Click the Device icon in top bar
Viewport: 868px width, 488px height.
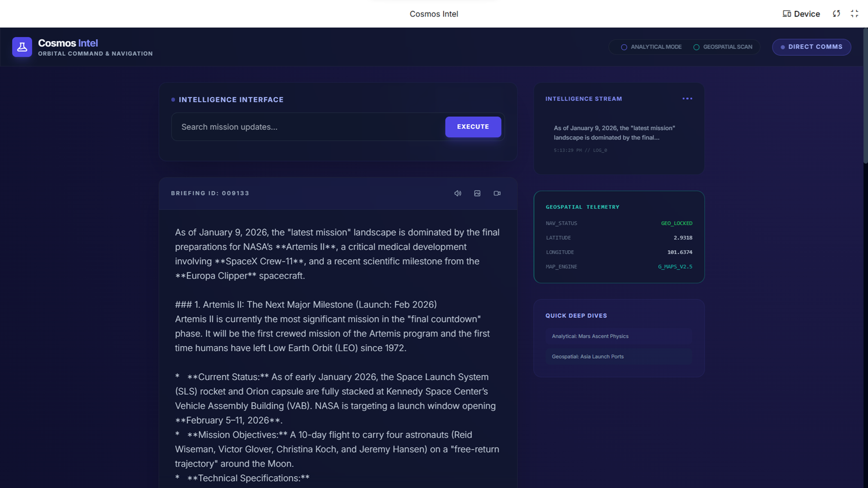coord(787,14)
